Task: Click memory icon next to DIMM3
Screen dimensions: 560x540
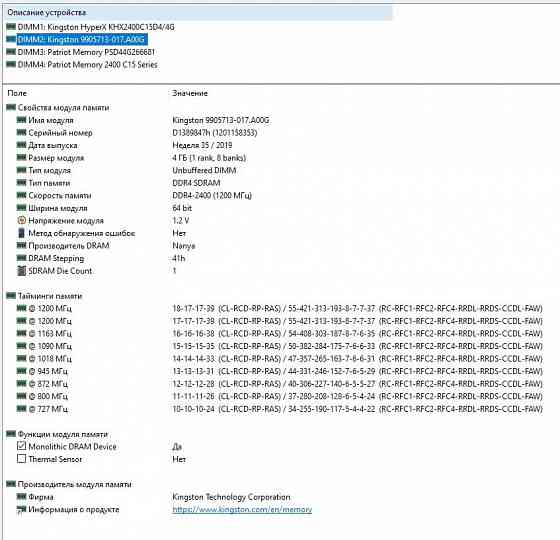Action: (11, 52)
